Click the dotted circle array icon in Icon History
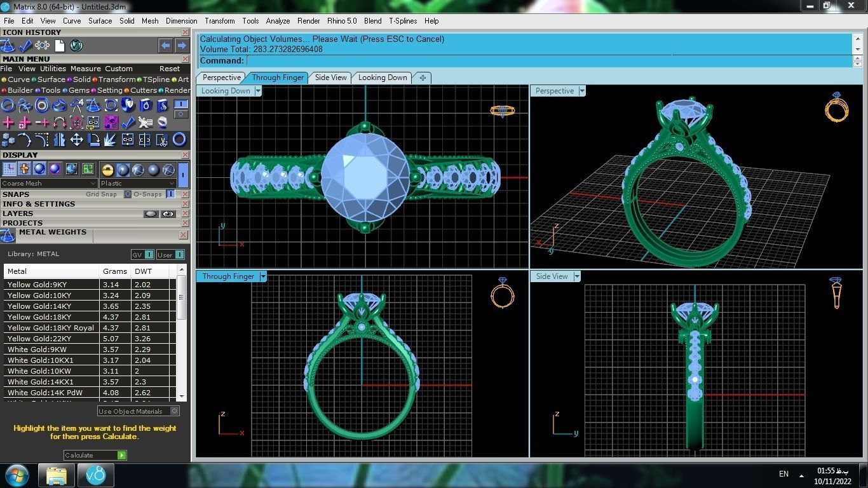This screenshot has height=488, width=868. click(42, 46)
